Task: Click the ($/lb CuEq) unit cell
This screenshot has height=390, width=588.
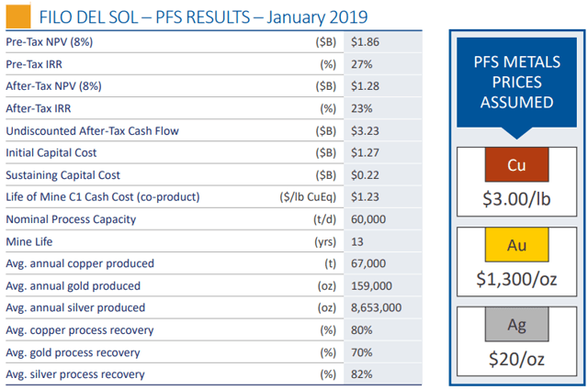Action: pyautogui.click(x=307, y=196)
